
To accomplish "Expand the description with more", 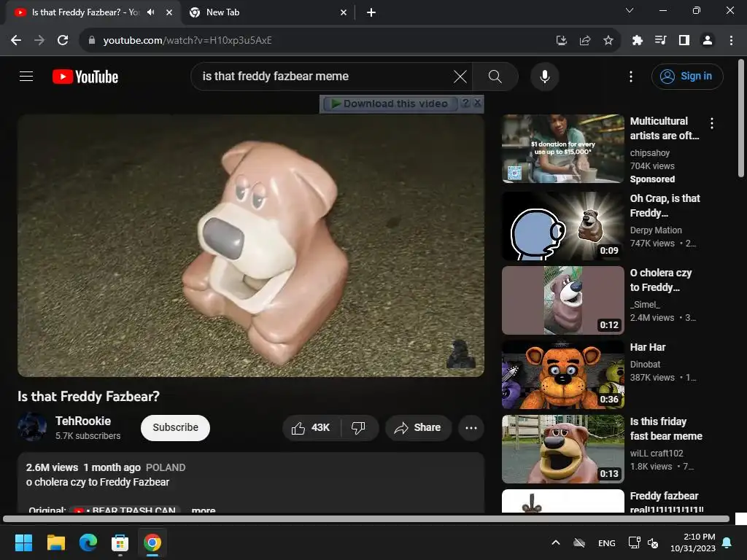I will click(x=204, y=510).
